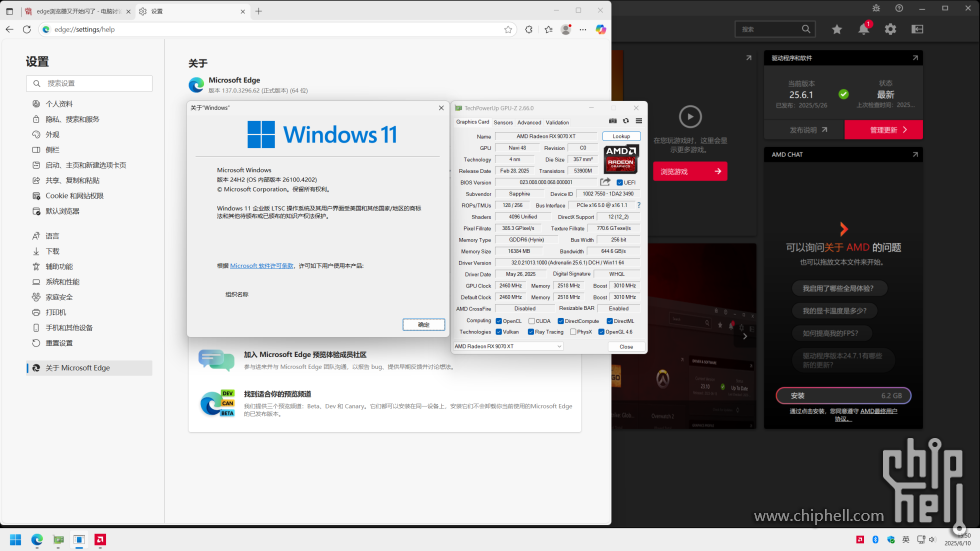Toggle OpenGL 4.6 checkbox

[x=601, y=332]
